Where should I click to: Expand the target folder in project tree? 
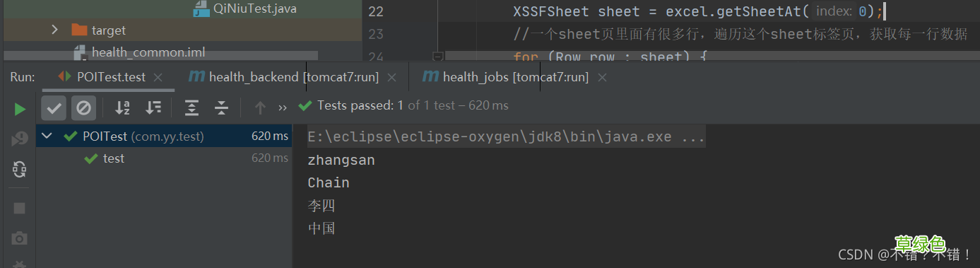coord(54,30)
